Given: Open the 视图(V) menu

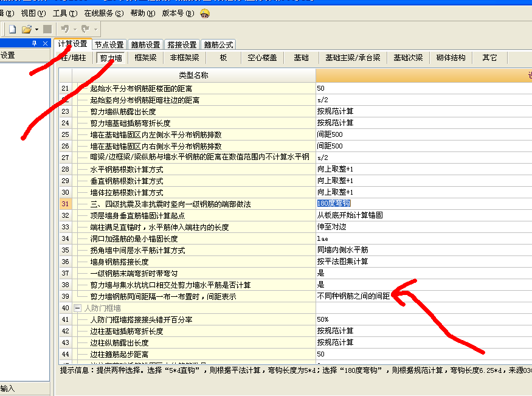Looking at the screenshot, I should click(33, 13).
